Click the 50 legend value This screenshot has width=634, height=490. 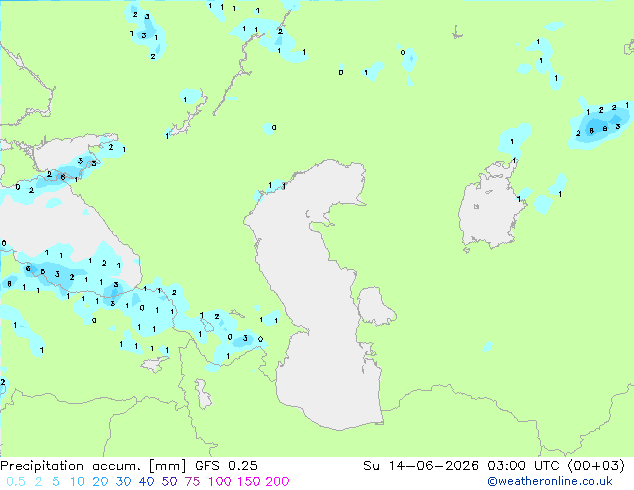169,482
